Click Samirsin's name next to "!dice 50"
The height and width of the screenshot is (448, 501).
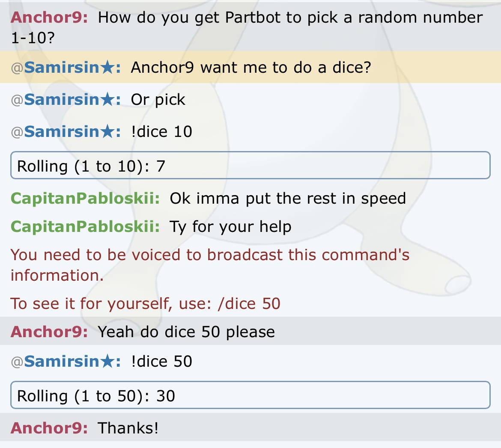tap(62, 361)
